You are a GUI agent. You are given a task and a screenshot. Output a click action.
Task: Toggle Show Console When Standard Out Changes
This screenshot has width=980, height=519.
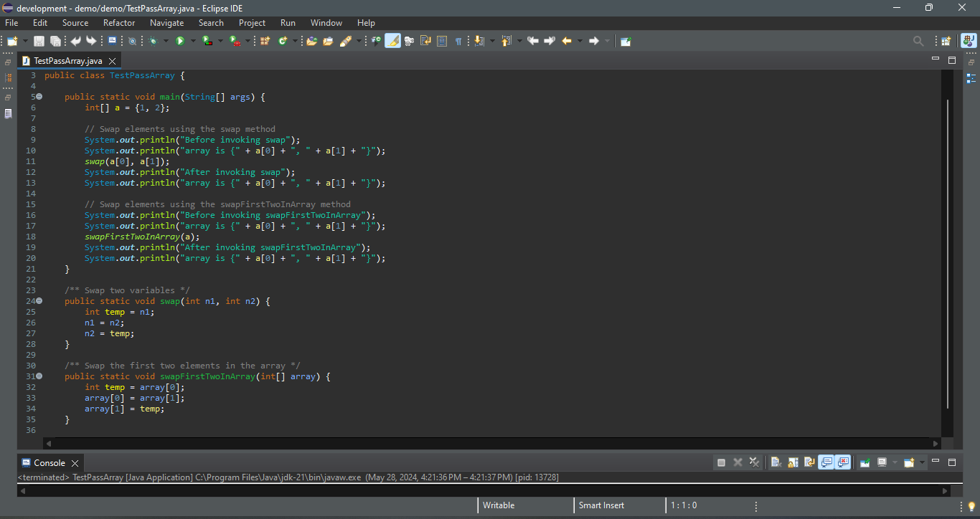click(826, 462)
